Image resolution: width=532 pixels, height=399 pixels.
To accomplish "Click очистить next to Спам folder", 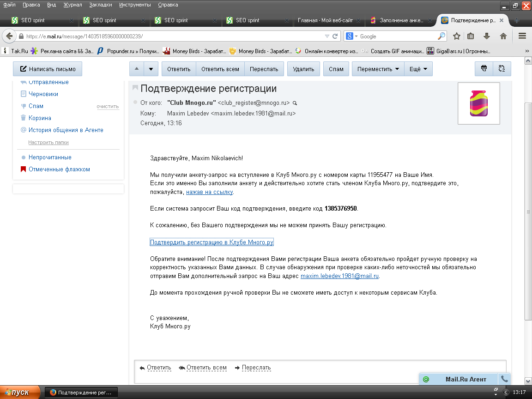I will (x=108, y=107).
